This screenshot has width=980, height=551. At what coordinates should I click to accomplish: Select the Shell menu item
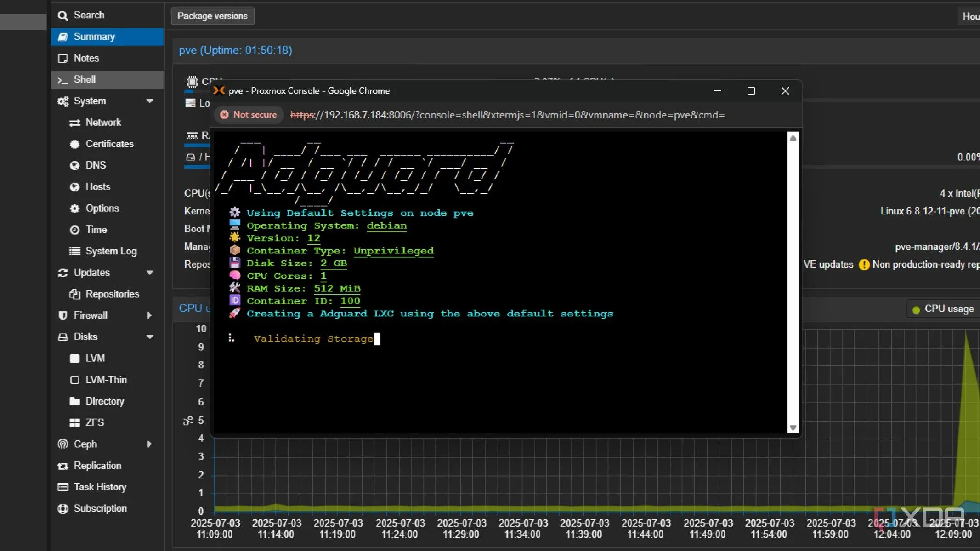pyautogui.click(x=107, y=80)
